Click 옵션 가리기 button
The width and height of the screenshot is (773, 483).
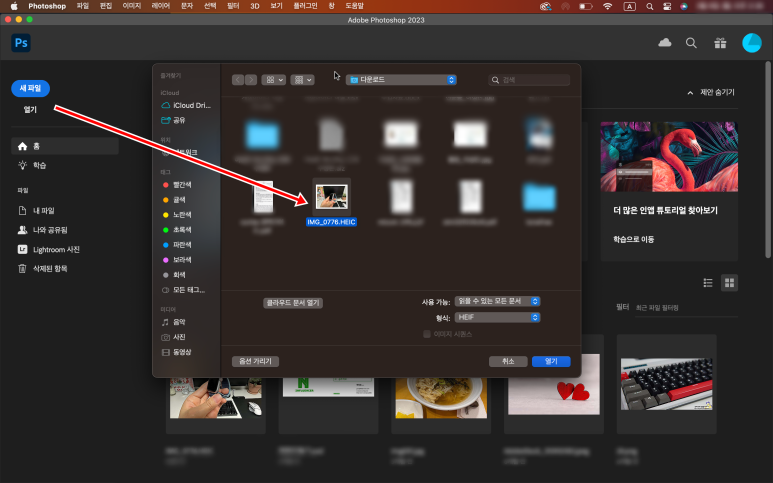pyautogui.click(x=255, y=361)
